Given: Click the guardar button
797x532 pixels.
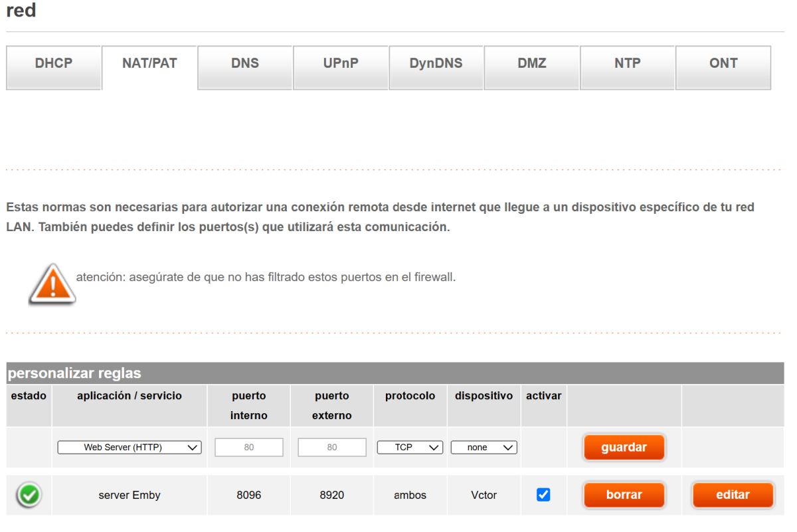Looking at the screenshot, I should coord(624,447).
